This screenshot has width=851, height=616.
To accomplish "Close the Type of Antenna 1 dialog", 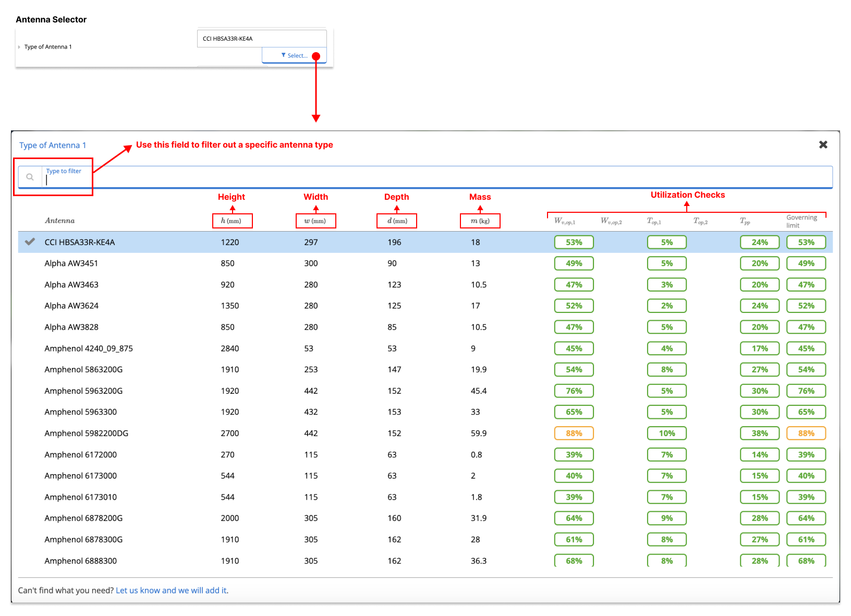I will point(823,144).
